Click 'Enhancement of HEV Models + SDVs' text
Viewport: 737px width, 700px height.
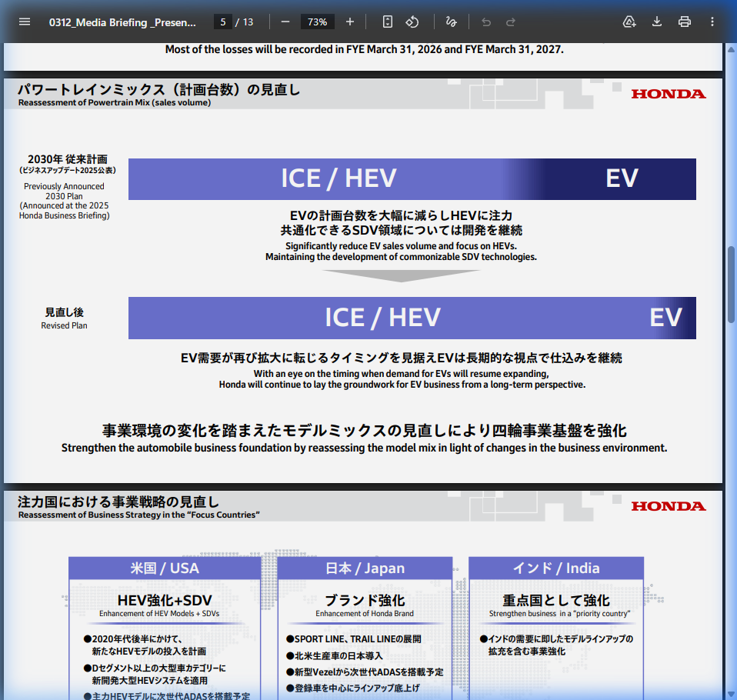pyautogui.click(x=159, y=614)
